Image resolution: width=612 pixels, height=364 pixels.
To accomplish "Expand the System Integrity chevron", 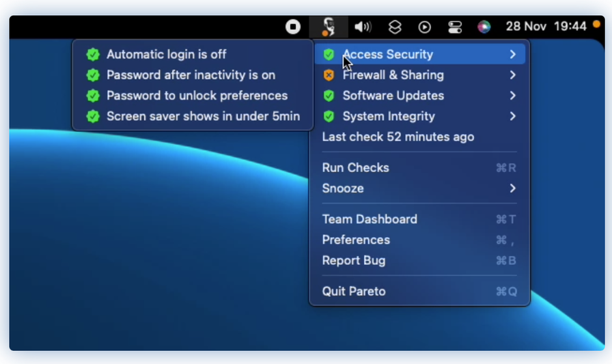I will [513, 116].
